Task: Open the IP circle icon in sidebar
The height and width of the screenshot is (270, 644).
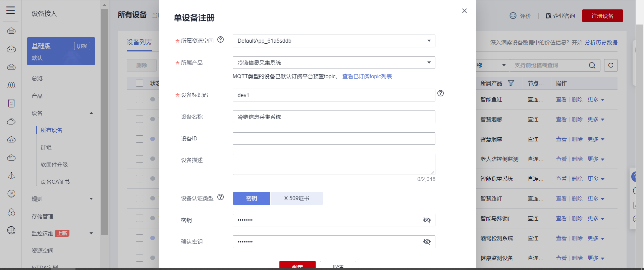Action: click(11, 193)
